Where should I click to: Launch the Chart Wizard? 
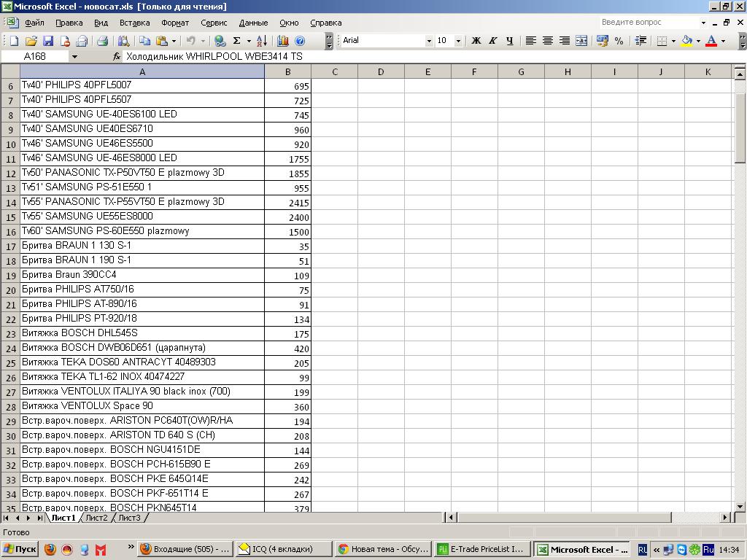pos(282,41)
